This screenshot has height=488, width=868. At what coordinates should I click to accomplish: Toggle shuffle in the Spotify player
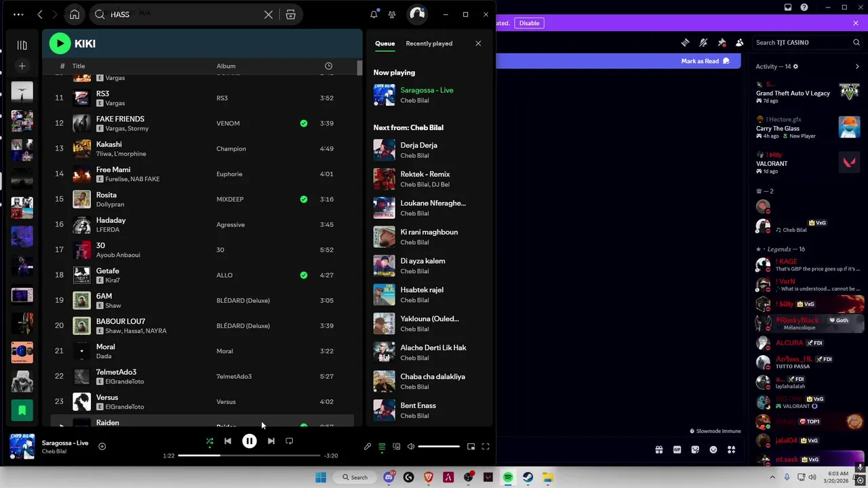tap(210, 441)
